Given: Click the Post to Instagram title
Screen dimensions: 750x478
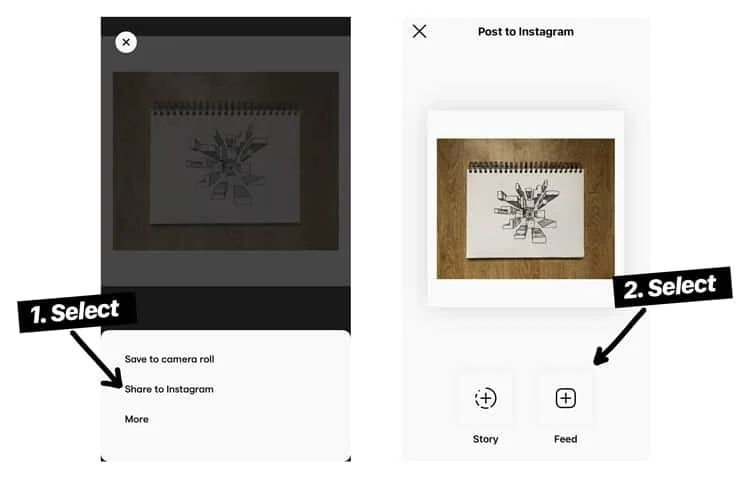Looking at the screenshot, I should point(526,32).
